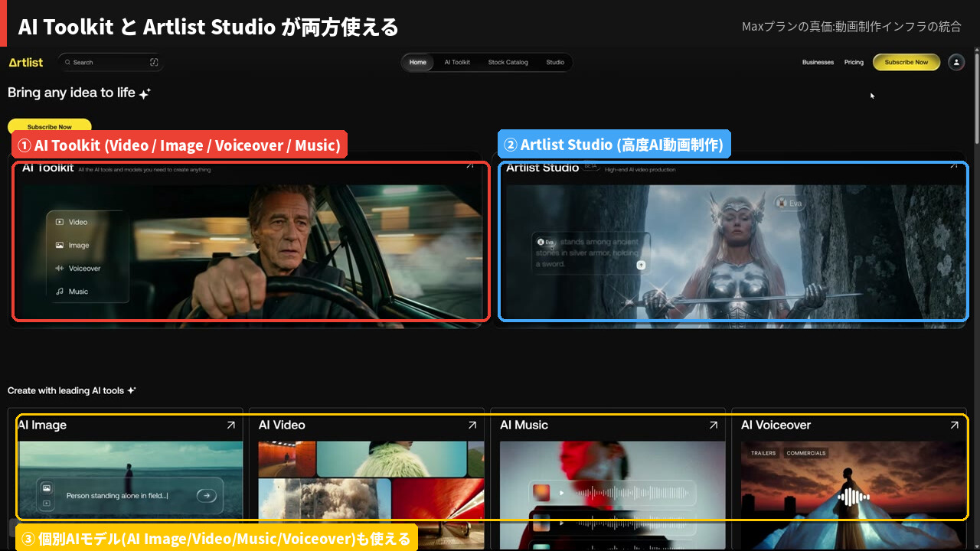Viewport: 980px width, 551px height.
Task: Click the play icon in AI Music track
Action: tap(561, 493)
